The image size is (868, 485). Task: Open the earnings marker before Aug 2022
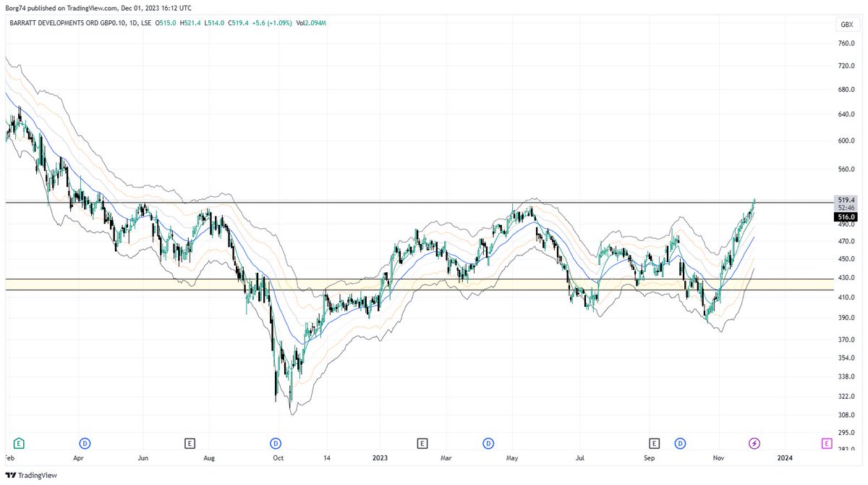pyautogui.click(x=190, y=442)
